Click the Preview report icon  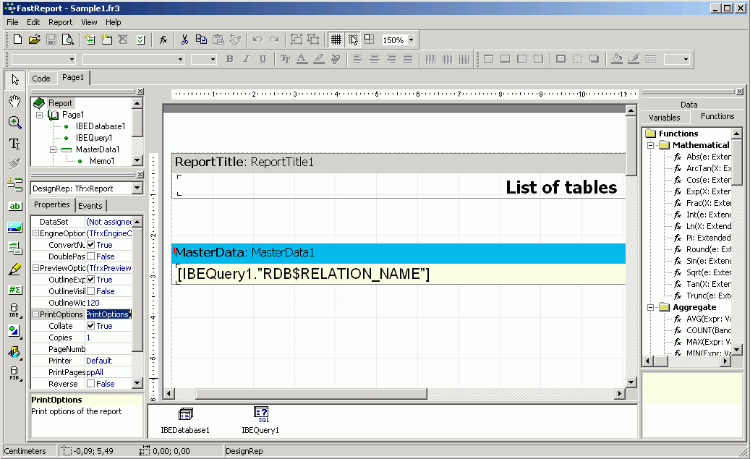tap(66, 39)
